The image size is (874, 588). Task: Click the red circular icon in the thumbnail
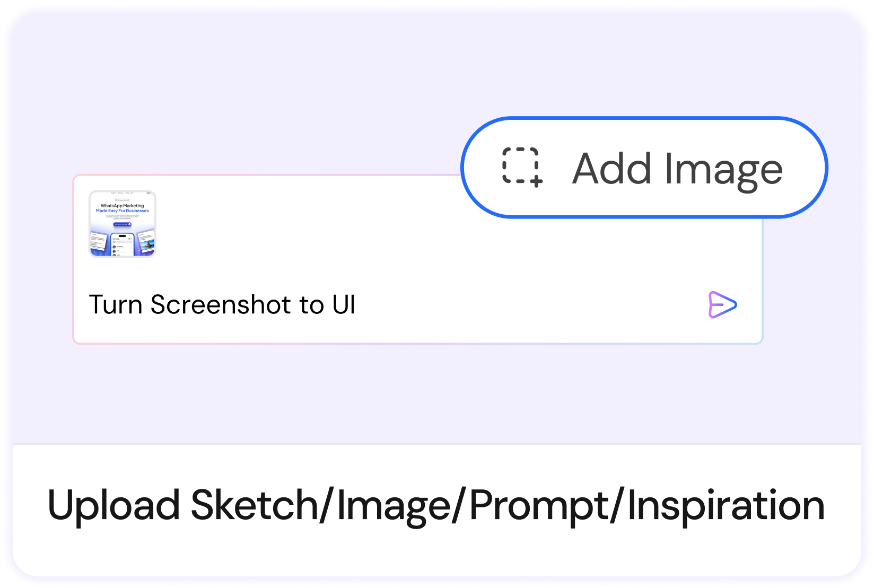pos(139,249)
